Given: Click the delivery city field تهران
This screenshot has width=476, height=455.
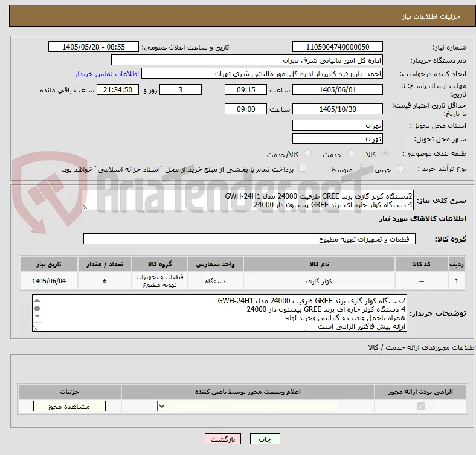Looking at the screenshot, I should (x=338, y=138).
